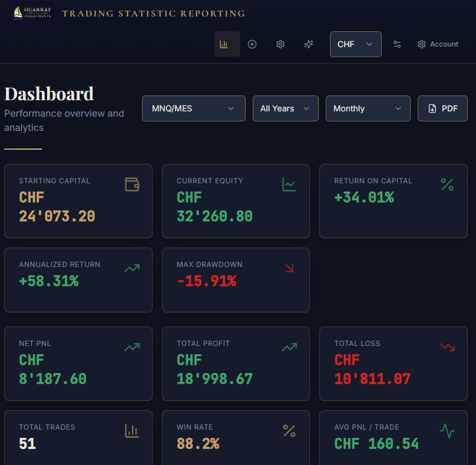Open the dashboard bar chart nav icon

224,44
